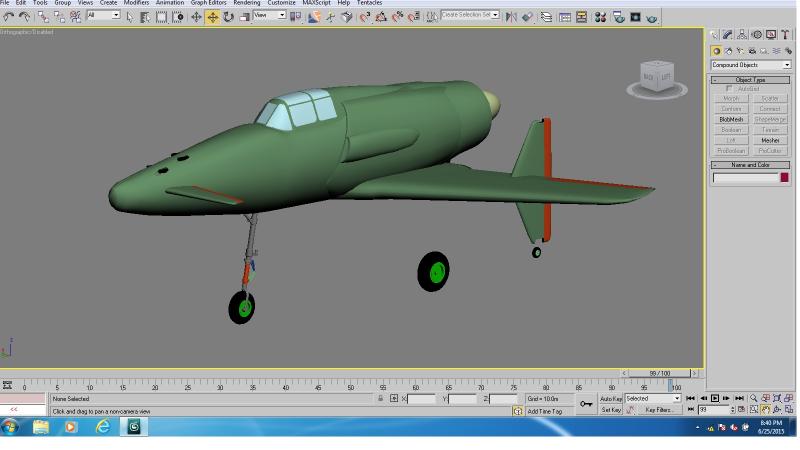
Task: Click the ViewCube in the viewport
Action: [657, 78]
